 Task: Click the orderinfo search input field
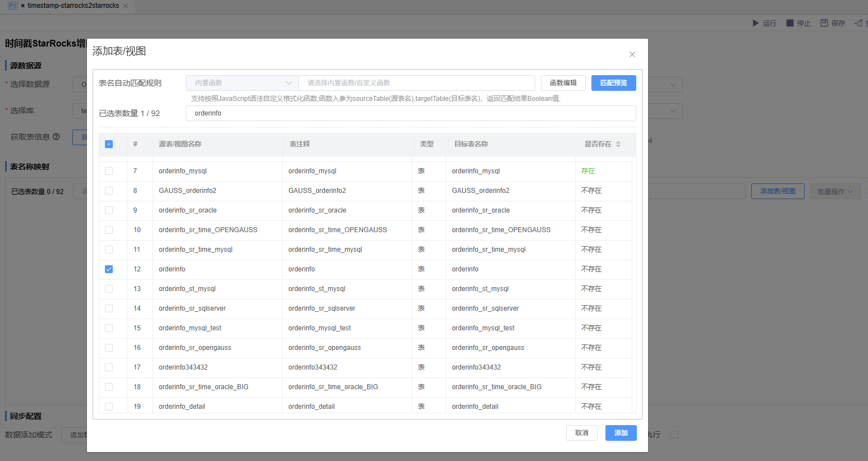click(411, 113)
